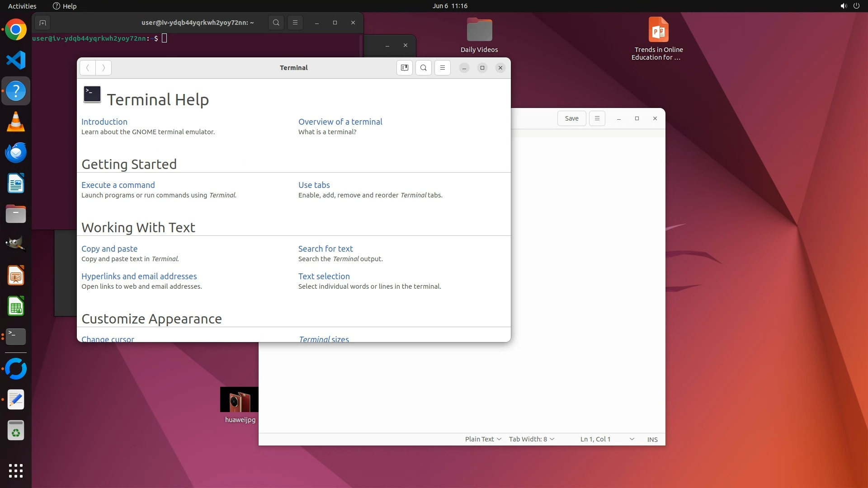Open the Tab Width: 8 dropdown
Image resolution: width=868 pixels, height=488 pixels.
pos(531,439)
